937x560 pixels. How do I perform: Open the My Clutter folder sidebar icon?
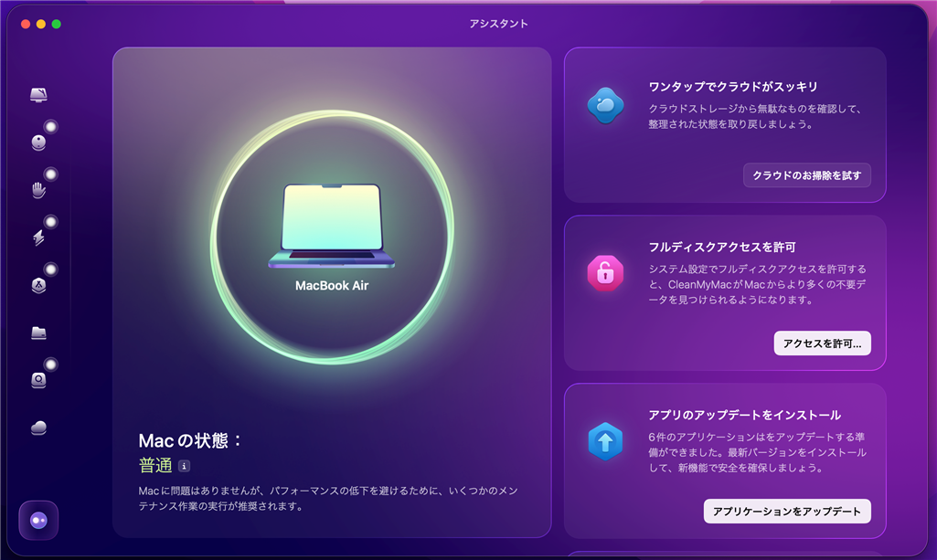[38, 333]
